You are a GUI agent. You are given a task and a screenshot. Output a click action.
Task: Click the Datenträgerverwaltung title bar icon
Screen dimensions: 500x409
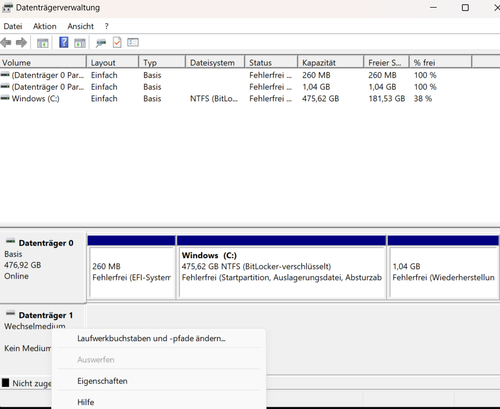tap(7, 8)
